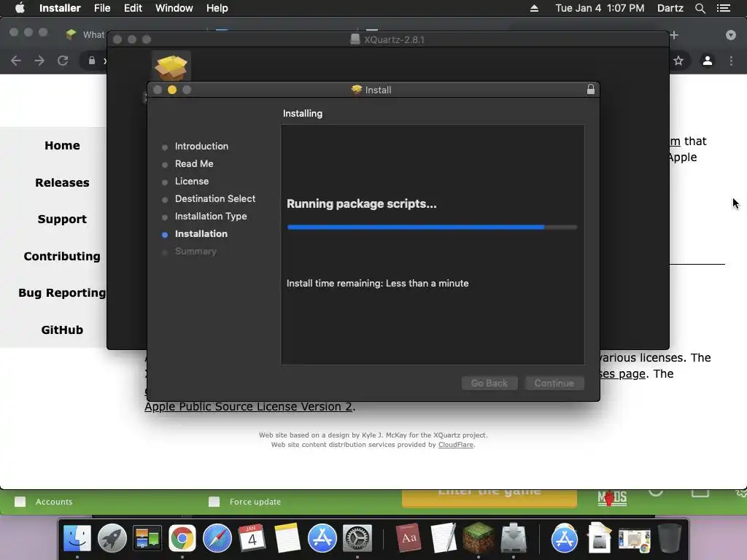Viewport: 747px width, 560px height.
Task: Open the disk image document in dock
Action: pos(600,539)
